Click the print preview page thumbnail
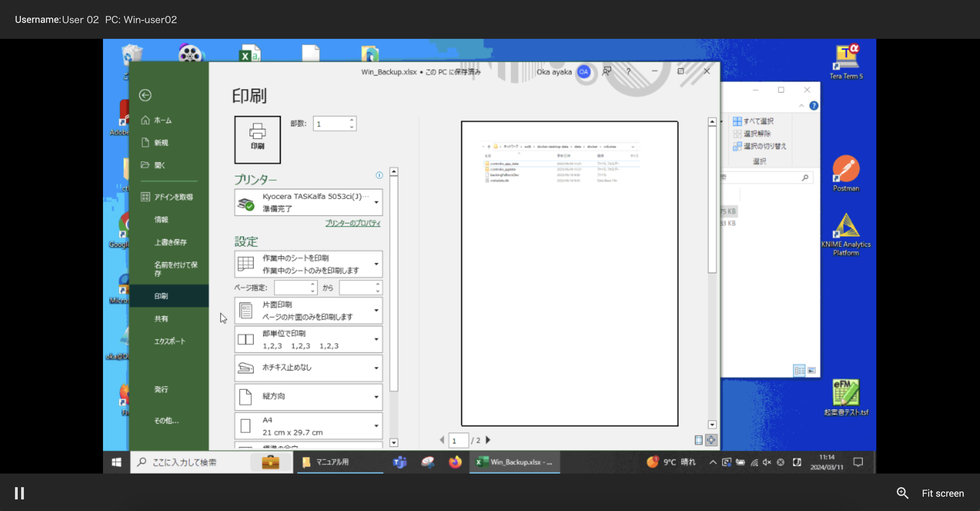980x511 pixels. [x=569, y=273]
